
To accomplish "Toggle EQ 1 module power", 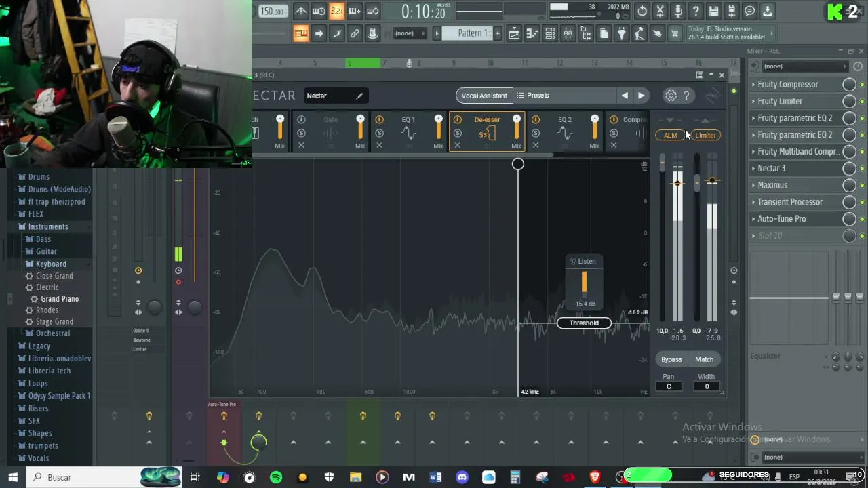I will click(x=379, y=120).
